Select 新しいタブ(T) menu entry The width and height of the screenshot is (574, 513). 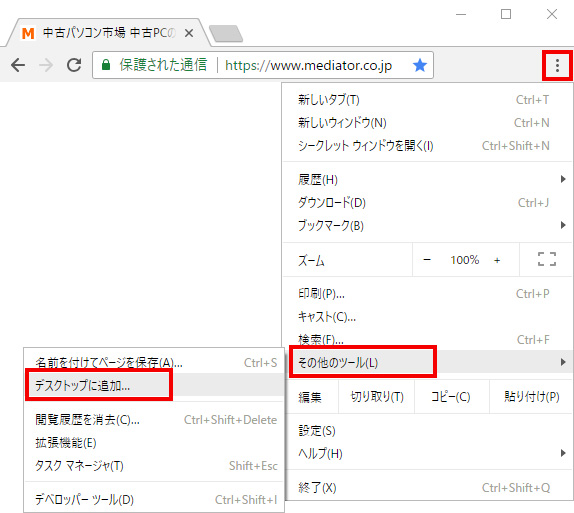point(427,100)
